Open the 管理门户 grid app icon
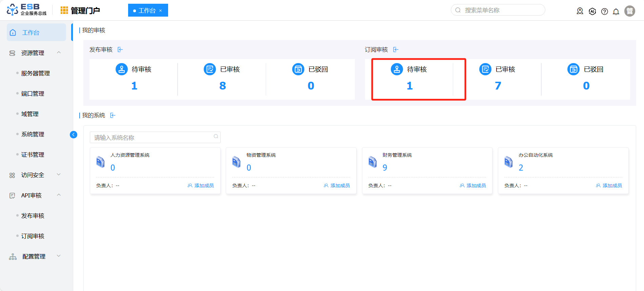 pyautogui.click(x=64, y=11)
